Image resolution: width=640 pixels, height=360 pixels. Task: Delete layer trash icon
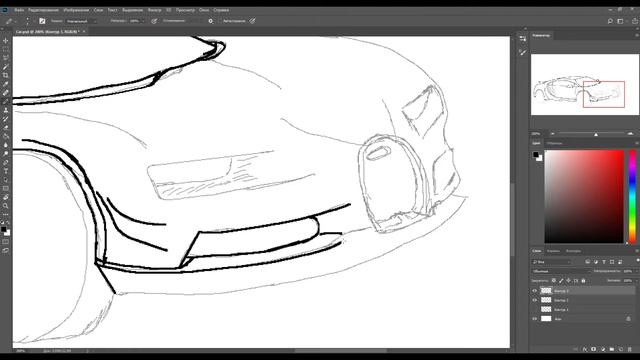630,349
